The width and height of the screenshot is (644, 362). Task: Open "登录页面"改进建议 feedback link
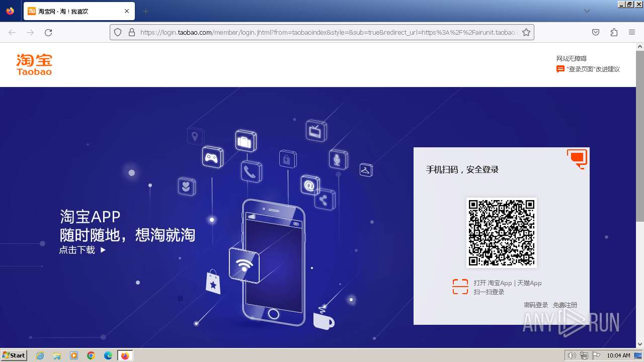[x=593, y=69]
